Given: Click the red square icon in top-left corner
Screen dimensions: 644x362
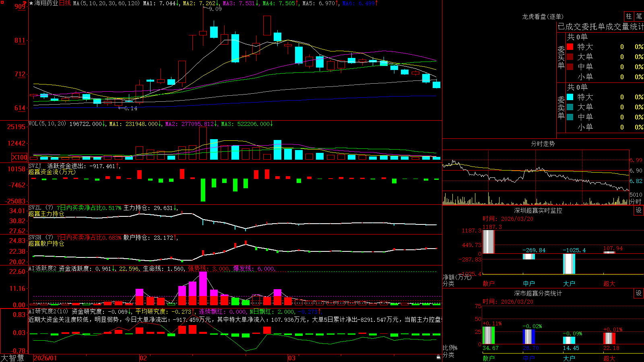Looking at the screenshot, I should (x=2, y=2).
